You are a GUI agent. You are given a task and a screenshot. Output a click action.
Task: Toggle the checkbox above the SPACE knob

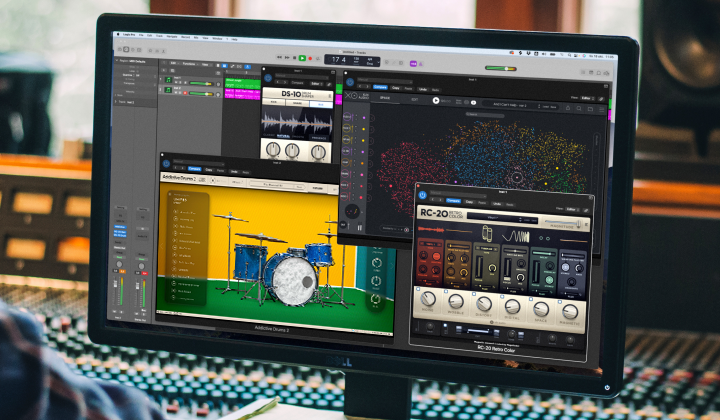pos(530,299)
